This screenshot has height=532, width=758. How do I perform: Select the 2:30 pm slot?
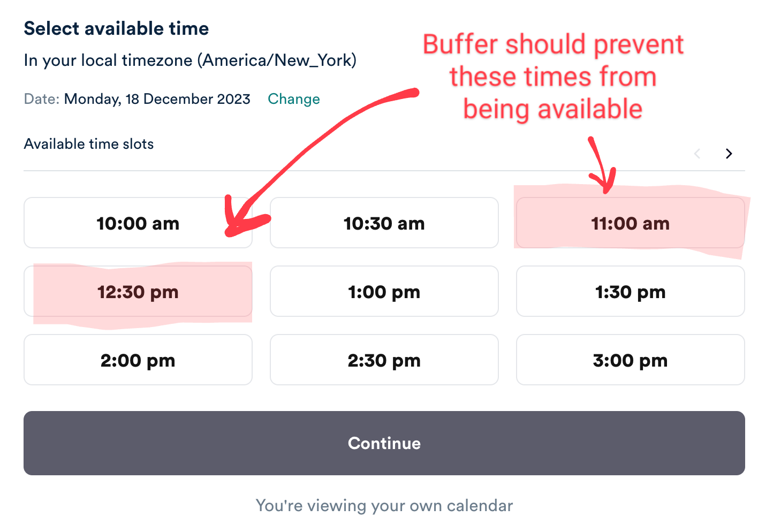point(384,360)
